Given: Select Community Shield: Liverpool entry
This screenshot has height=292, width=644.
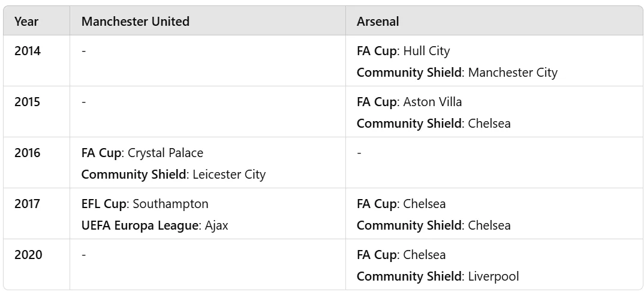Looking at the screenshot, I should tap(438, 276).
